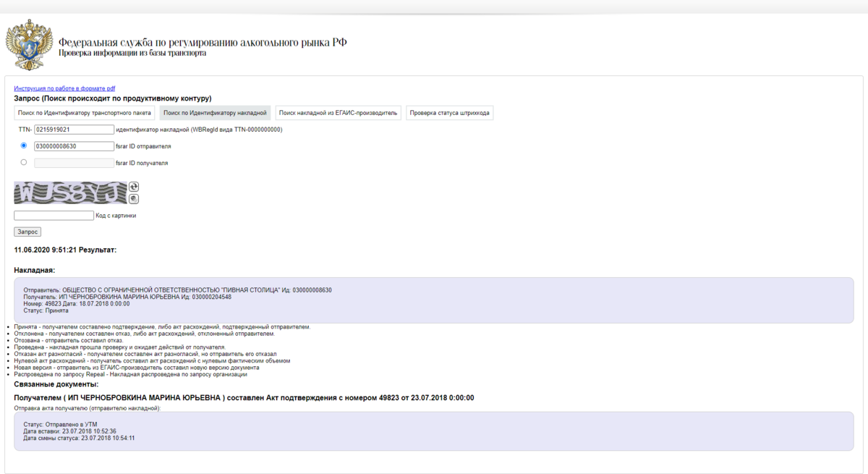The image size is (868, 474).
Task: Click the Отправлено в УТМ status box
Action: coord(433,431)
